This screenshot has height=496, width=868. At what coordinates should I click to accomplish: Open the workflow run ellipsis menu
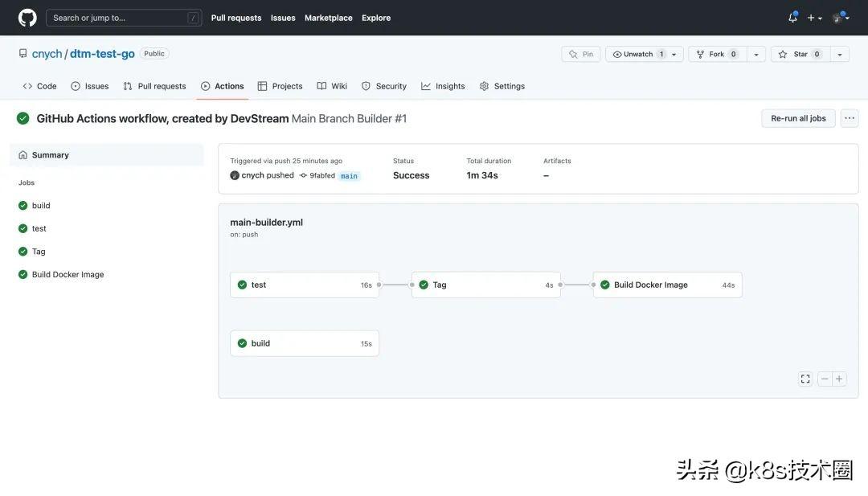tap(850, 118)
